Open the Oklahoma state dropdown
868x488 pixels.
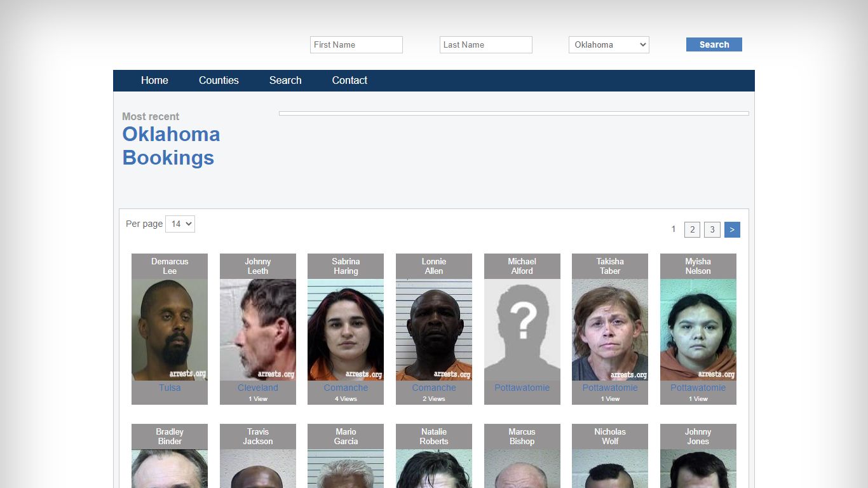click(x=609, y=44)
